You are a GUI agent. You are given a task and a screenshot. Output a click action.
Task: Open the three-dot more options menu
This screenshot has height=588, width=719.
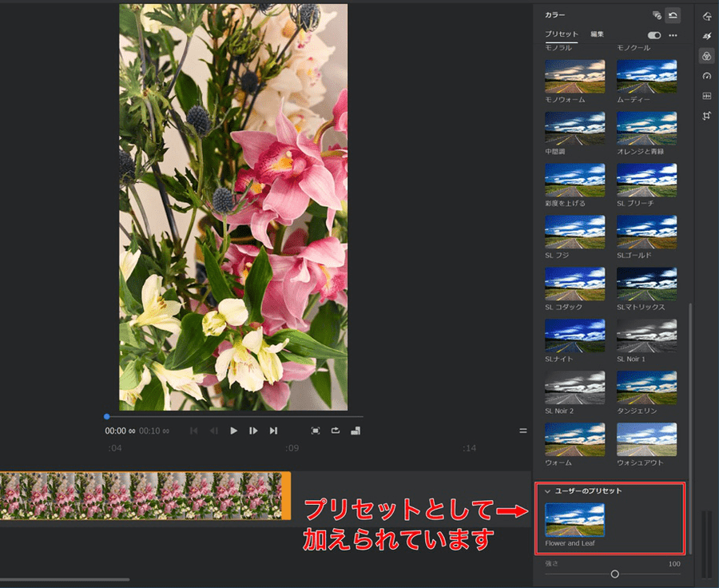pyautogui.click(x=673, y=35)
